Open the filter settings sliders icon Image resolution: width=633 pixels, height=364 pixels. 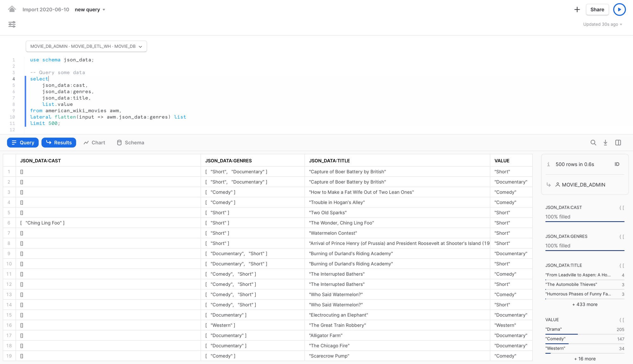pos(12,24)
